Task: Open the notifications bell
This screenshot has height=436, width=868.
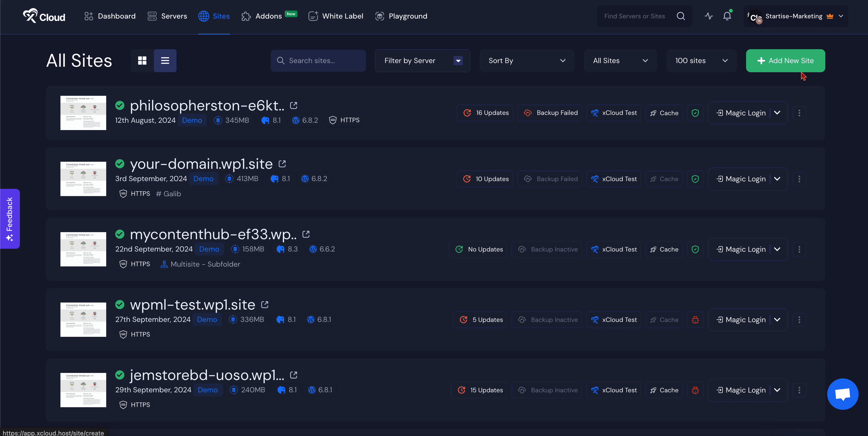Action: [x=727, y=15]
